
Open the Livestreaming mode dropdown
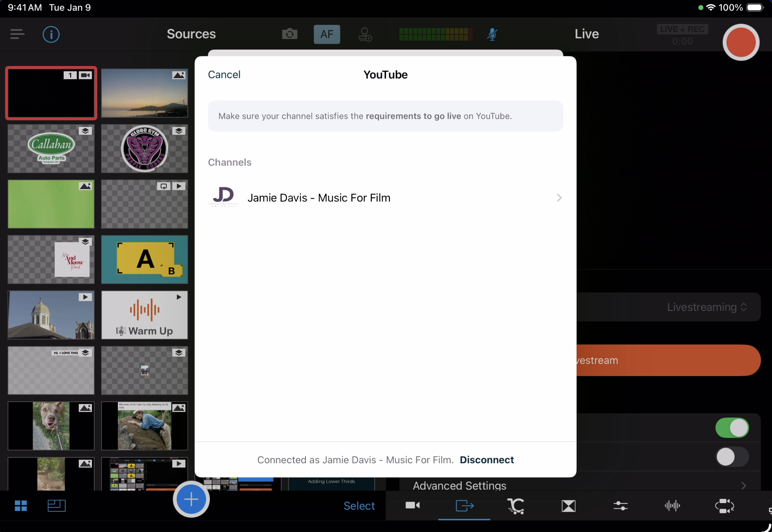(x=706, y=307)
